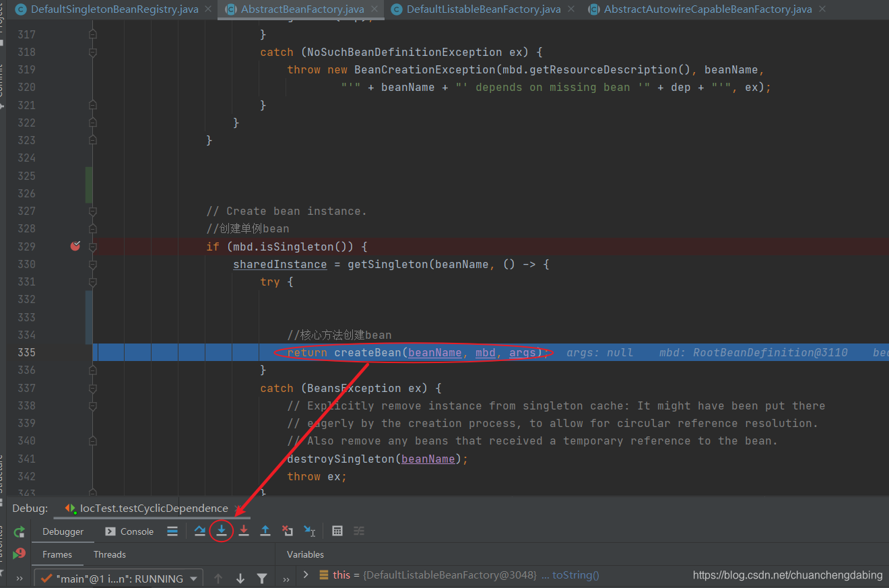Screen dimensions: 889x588
Task: Click the Run to Cursor icon
Action: (x=310, y=531)
